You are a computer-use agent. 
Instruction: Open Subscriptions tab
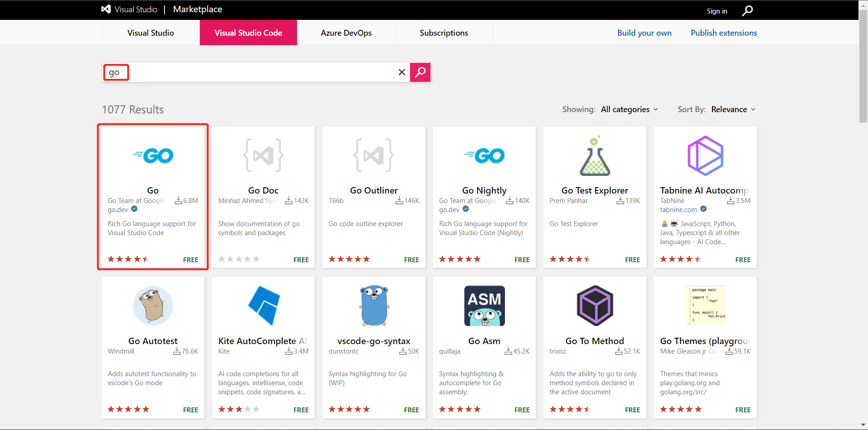444,33
